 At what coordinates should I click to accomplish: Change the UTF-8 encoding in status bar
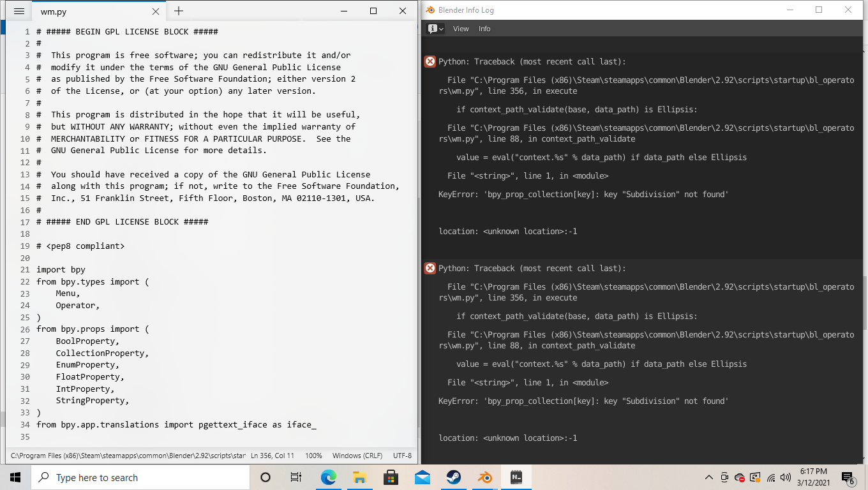point(402,456)
